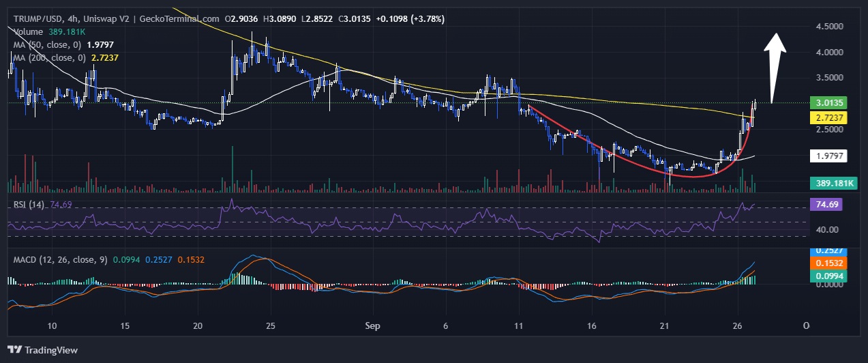
Task: Click the Volume 389.181K legend label
Action: pos(49,31)
